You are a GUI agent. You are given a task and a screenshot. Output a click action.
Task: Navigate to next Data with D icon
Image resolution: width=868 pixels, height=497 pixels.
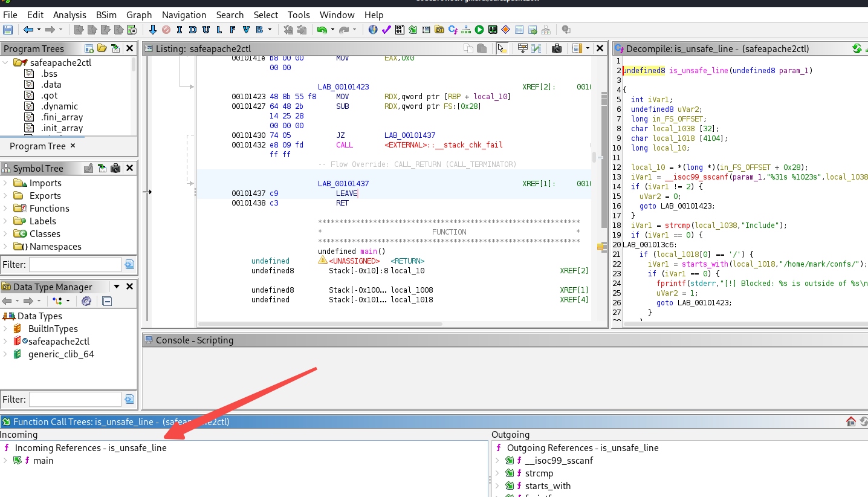pos(192,30)
